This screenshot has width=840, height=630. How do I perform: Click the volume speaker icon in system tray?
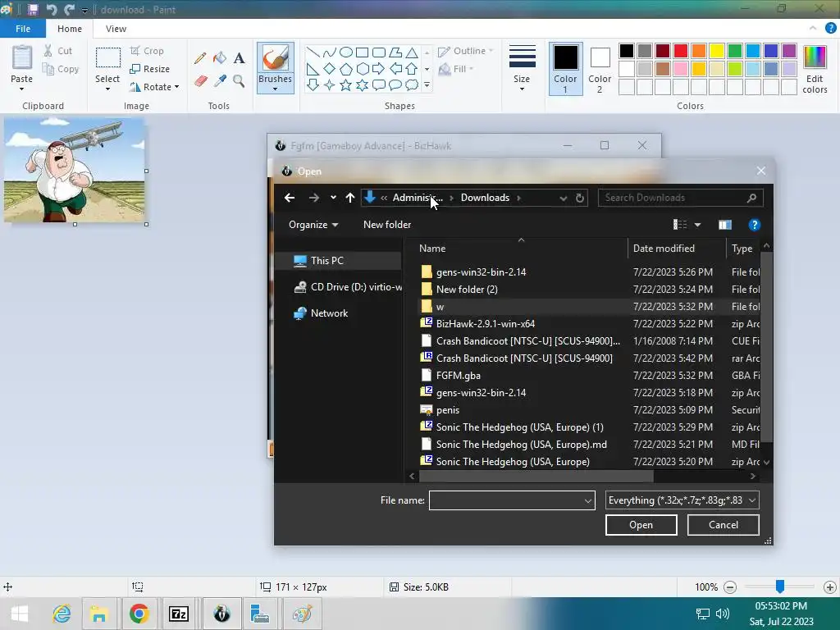pyautogui.click(x=723, y=614)
